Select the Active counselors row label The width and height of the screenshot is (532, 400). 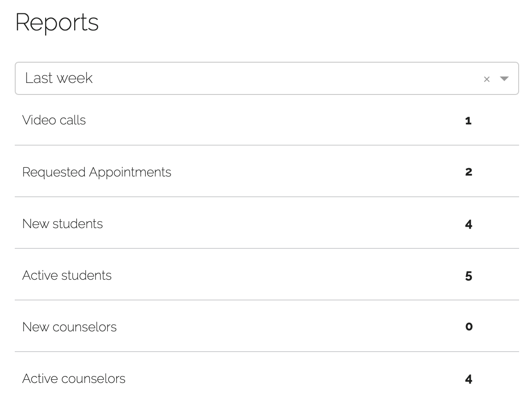tap(74, 379)
